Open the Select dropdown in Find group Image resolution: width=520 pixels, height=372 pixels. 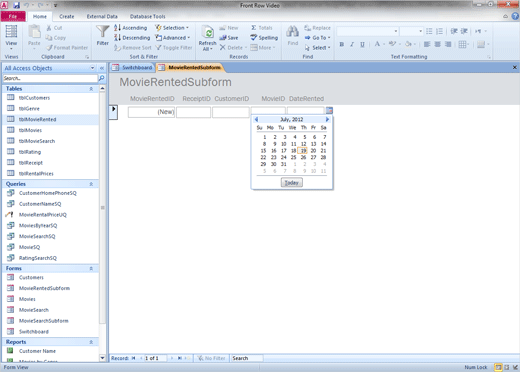click(317, 48)
